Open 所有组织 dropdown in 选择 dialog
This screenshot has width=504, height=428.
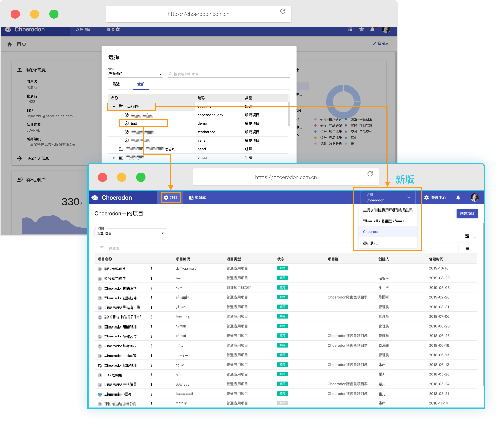[135, 74]
